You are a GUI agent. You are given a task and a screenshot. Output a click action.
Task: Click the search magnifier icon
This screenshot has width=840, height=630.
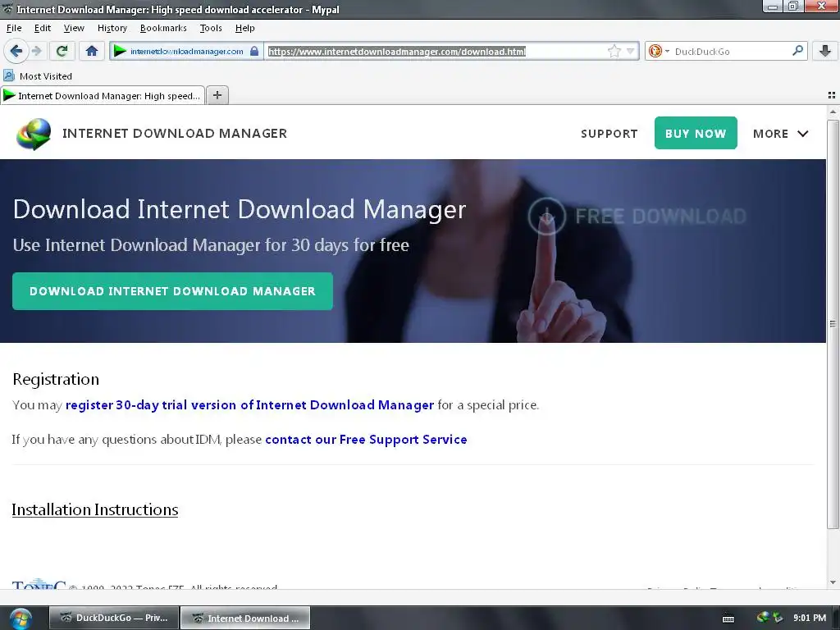tap(797, 50)
